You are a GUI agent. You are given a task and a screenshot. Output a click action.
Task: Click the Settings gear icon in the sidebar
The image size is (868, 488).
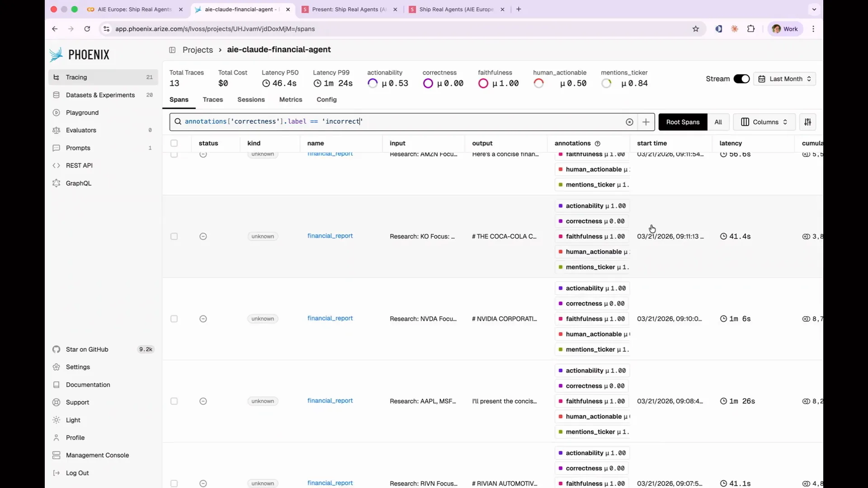pyautogui.click(x=57, y=367)
